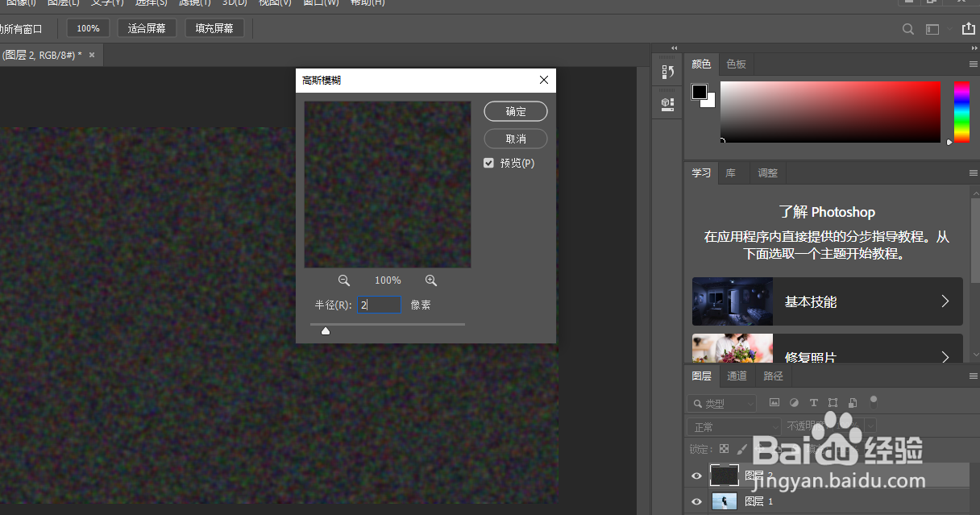
Task: Click the 半径 radius input field
Action: (x=379, y=305)
